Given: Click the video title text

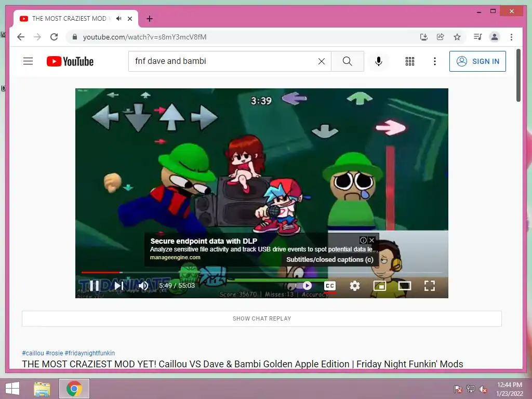Looking at the screenshot, I should click(x=243, y=364).
